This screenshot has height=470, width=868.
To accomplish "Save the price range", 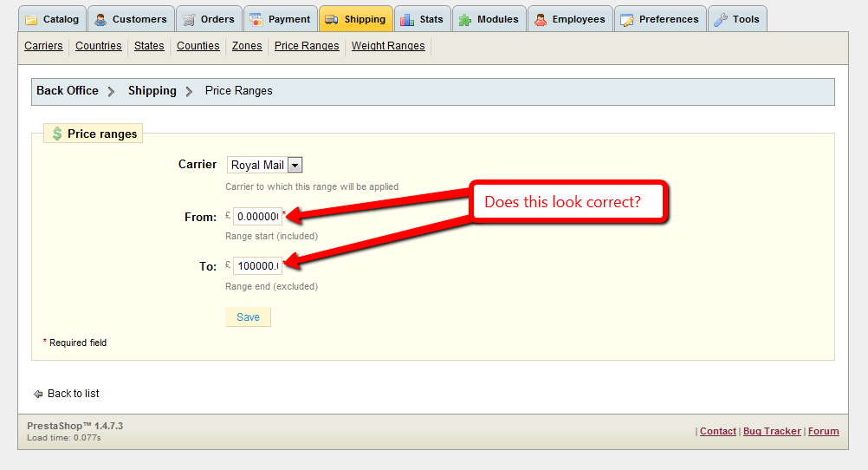I will coord(248,317).
